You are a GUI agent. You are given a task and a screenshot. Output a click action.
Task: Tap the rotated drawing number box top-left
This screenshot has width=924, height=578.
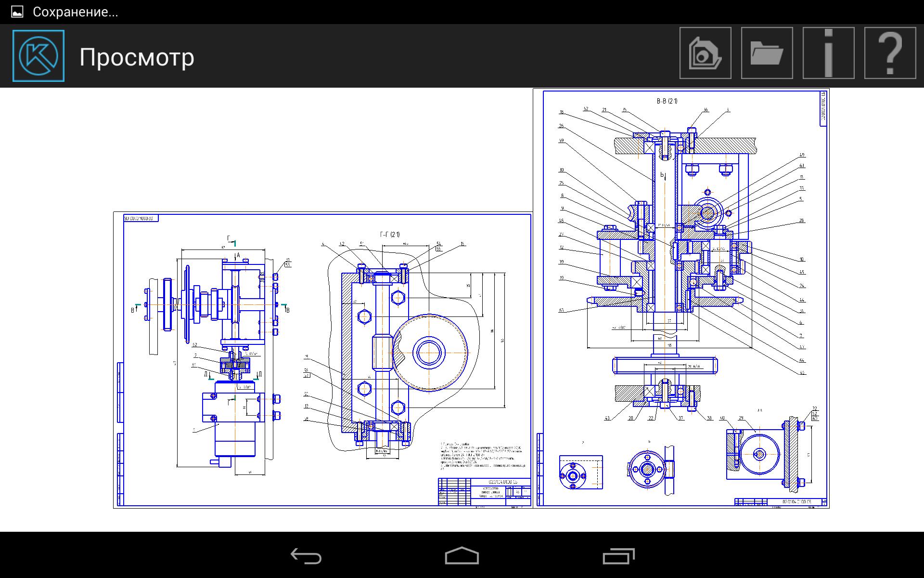click(x=141, y=218)
